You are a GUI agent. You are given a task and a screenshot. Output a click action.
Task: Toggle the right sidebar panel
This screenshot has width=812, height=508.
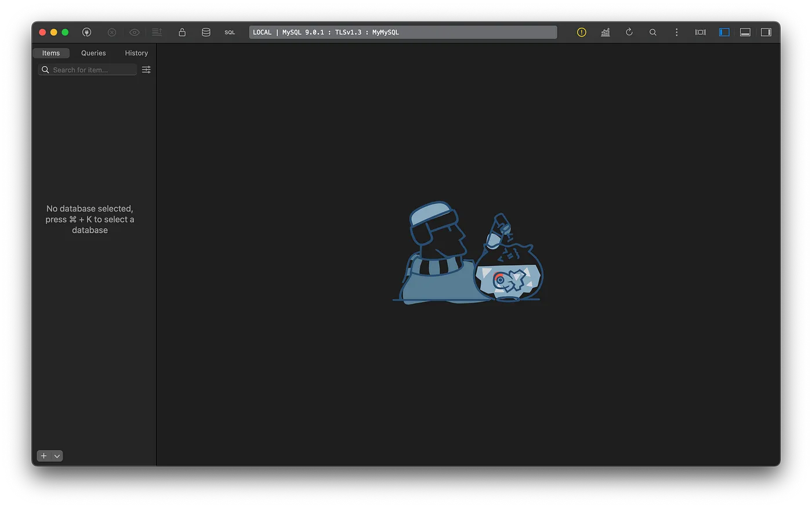(x=766, y=32)
